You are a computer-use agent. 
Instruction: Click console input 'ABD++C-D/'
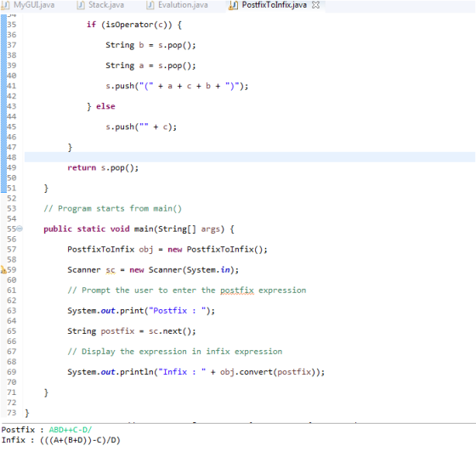coord(71,430)
